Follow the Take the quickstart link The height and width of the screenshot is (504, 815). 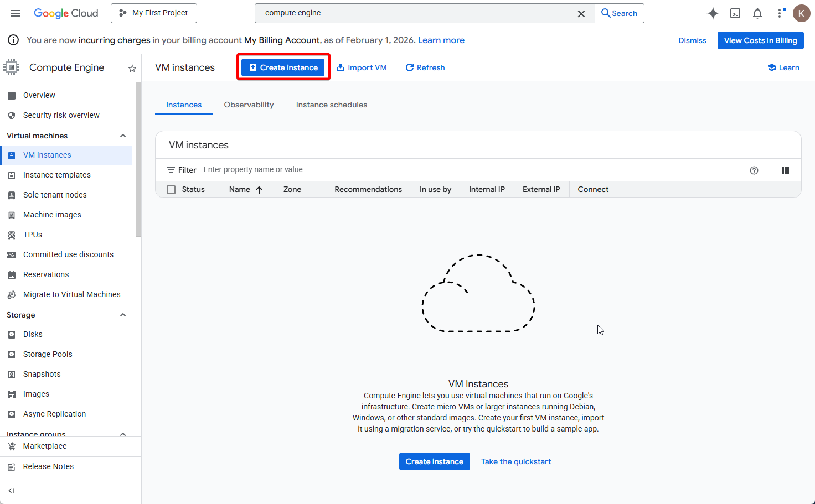tap(516, 461)
